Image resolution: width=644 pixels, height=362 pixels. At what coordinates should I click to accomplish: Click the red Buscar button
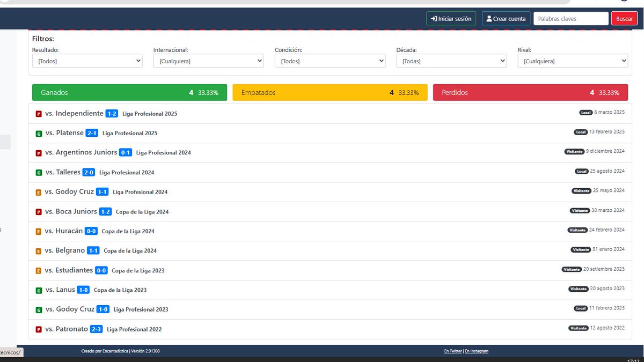624,19
